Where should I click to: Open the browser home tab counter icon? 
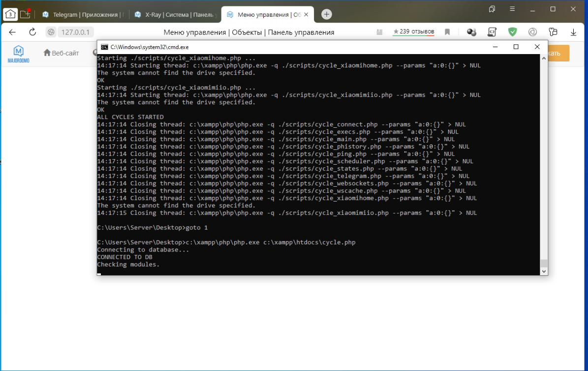(10, 14)
